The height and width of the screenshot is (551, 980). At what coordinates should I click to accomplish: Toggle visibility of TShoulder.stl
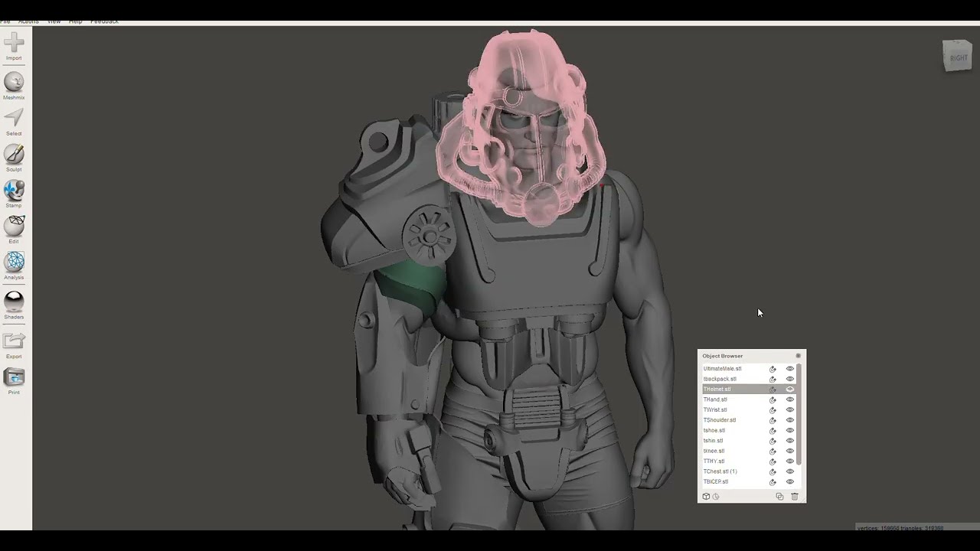(x=790, y=420)
